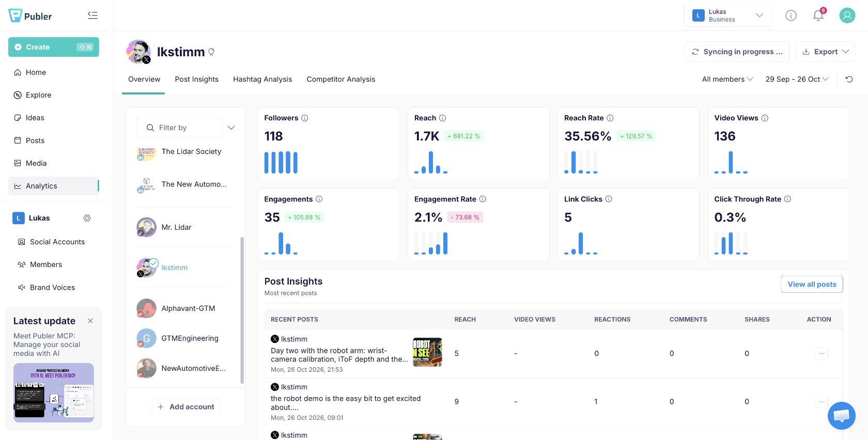
Task: Open Lukas workspace settings gear
Action: [x=87, y=218]
